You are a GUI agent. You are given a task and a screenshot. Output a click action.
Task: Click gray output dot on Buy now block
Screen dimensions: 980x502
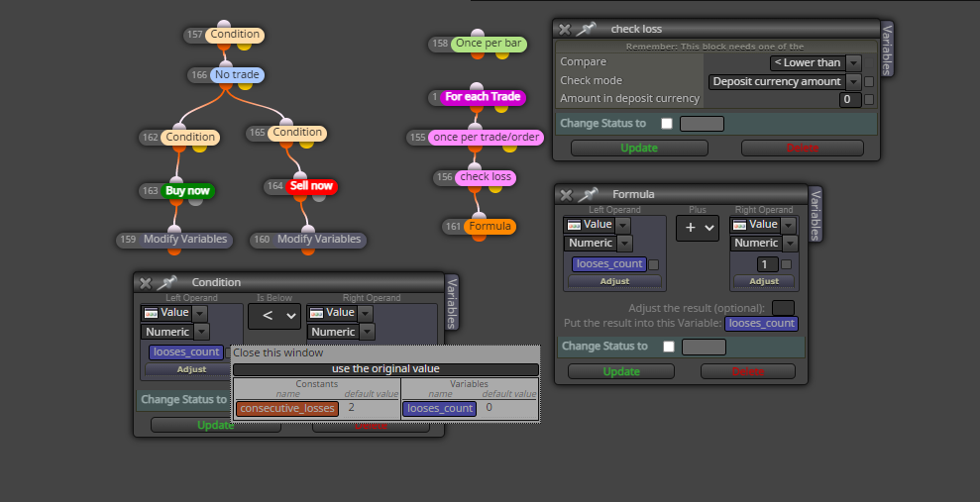(x=195, y=200)
